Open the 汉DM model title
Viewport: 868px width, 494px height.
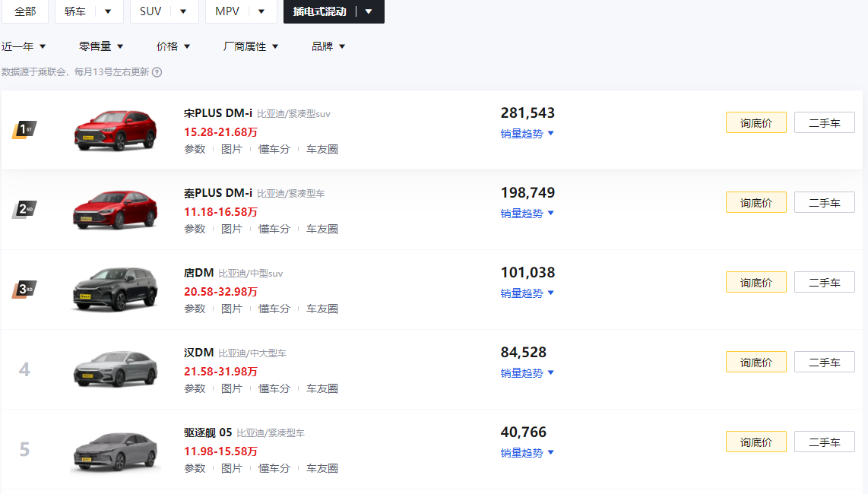click(x=198, y=352)
